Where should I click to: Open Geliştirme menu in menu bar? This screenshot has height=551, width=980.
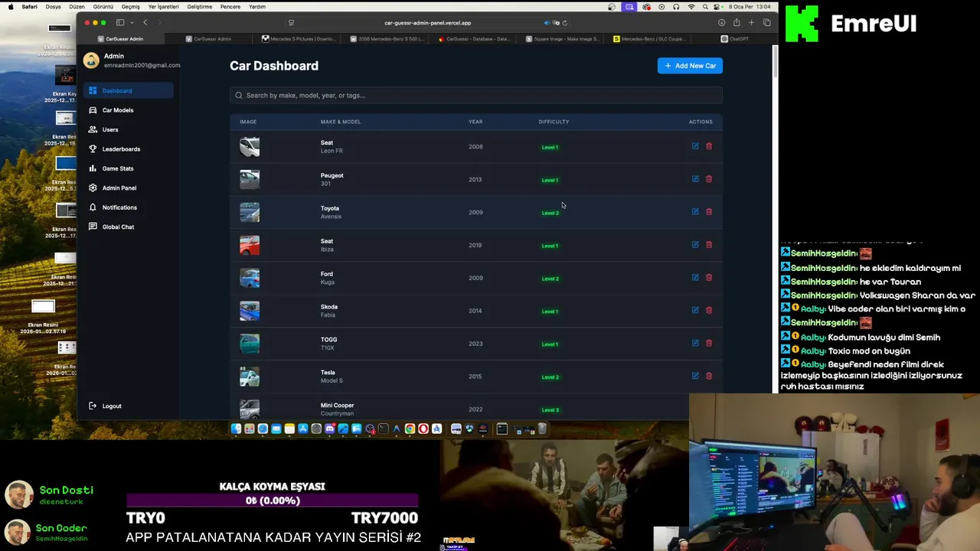pos(200,7)
